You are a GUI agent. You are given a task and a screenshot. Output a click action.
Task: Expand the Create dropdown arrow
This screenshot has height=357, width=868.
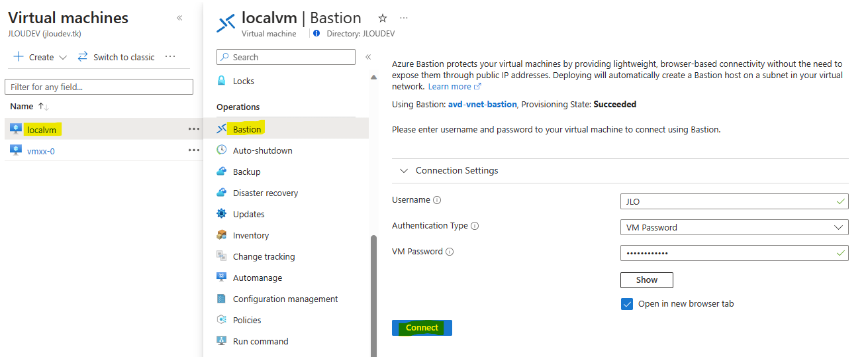(63, 58)
